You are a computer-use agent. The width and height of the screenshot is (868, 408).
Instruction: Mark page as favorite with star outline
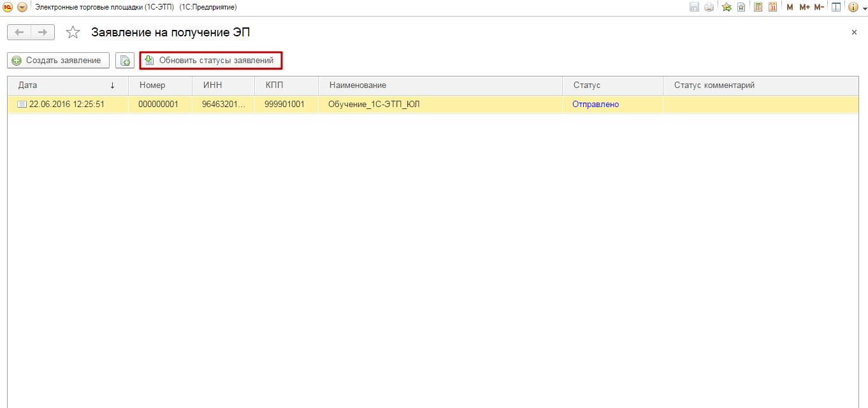coord(73,32)
